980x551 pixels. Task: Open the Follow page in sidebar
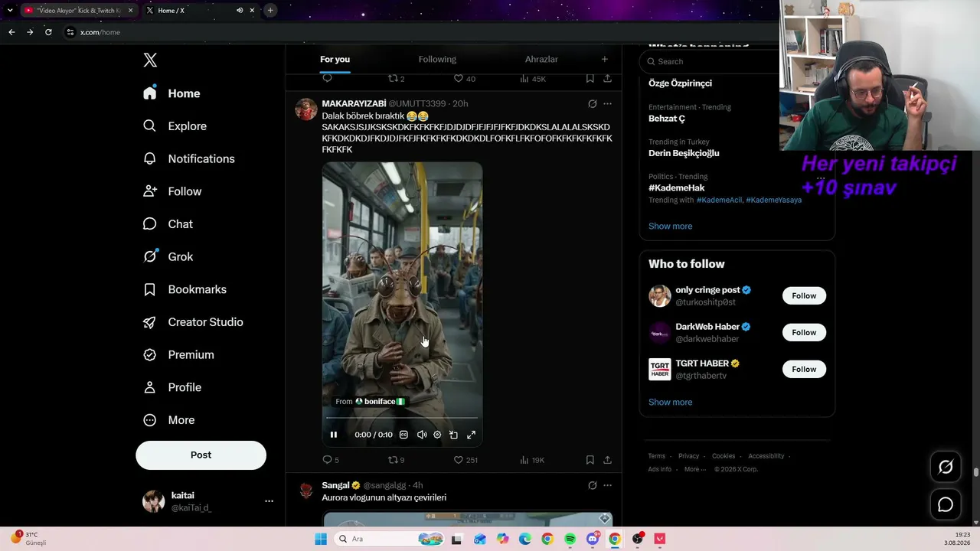pos(172,191)
